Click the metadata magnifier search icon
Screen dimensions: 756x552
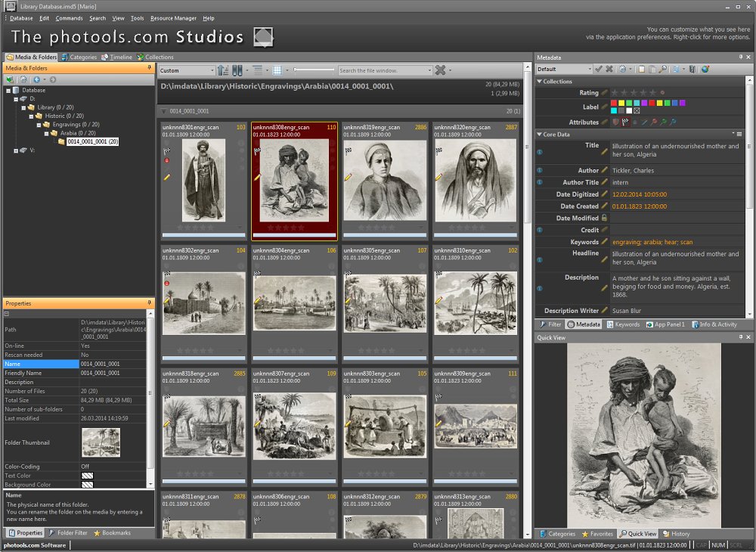coord(663,69)
